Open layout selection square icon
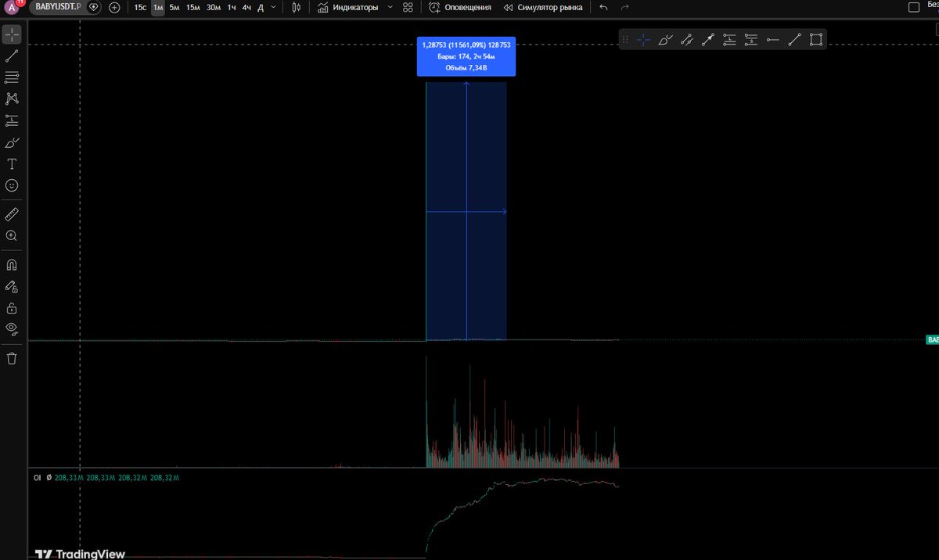 click(913, 7)
